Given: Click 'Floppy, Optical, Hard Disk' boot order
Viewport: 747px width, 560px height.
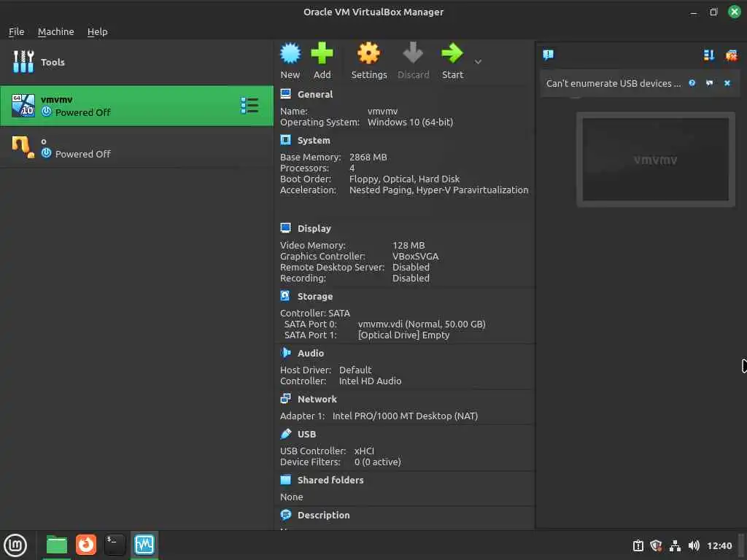Looking at the screenshot, I should (x=404, y=179).
